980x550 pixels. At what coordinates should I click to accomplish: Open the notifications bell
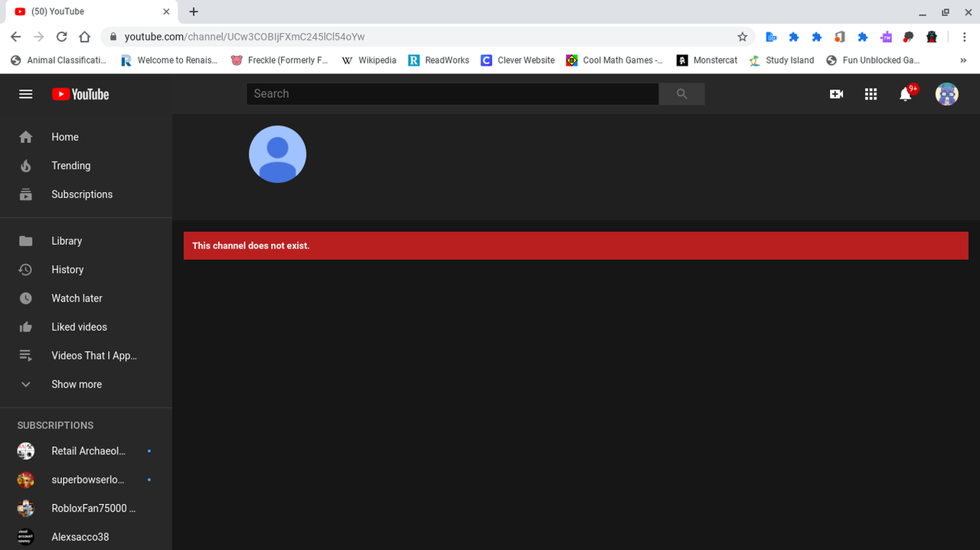[x=906, y=94]
